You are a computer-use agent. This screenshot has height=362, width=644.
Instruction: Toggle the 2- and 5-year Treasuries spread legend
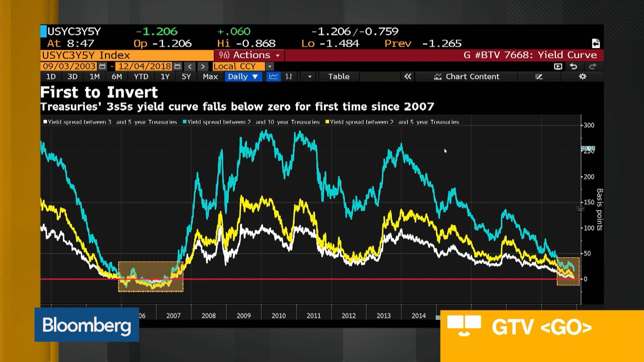[394, 122]
